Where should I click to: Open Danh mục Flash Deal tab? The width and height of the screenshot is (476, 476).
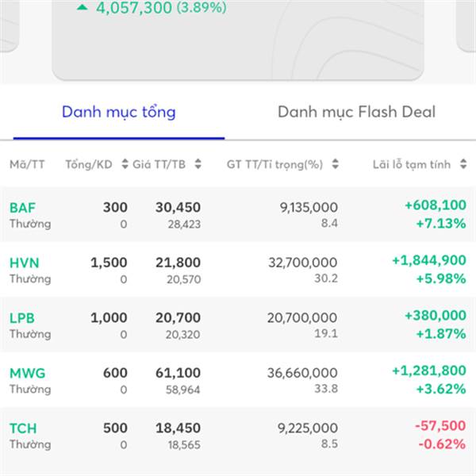click(356, 112)
